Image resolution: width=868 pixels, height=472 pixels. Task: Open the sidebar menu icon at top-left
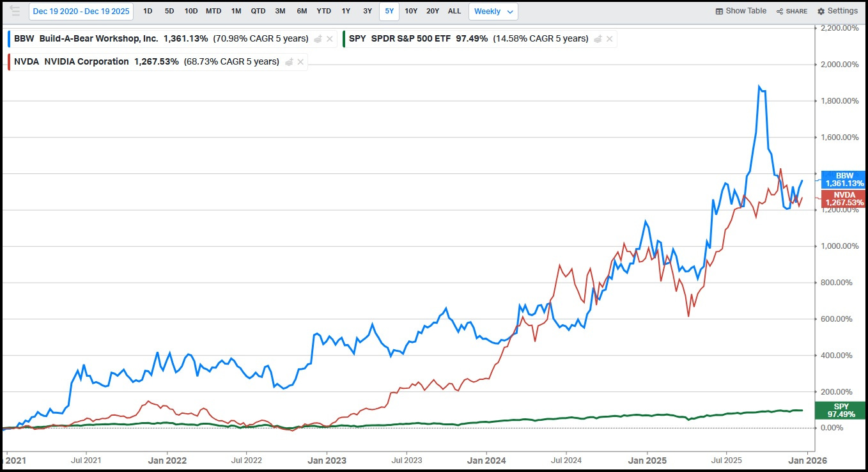coord(15,11)
